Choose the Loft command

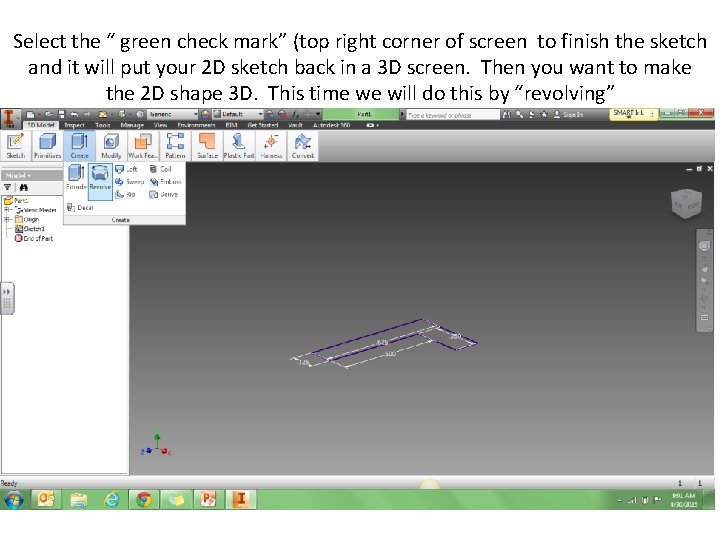point(126,169)
